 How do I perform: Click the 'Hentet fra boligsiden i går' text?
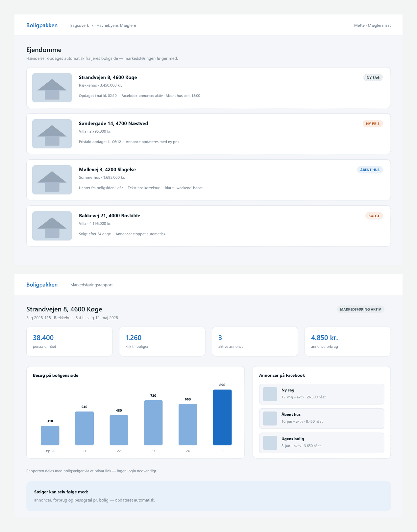click(x=101, y=188)
